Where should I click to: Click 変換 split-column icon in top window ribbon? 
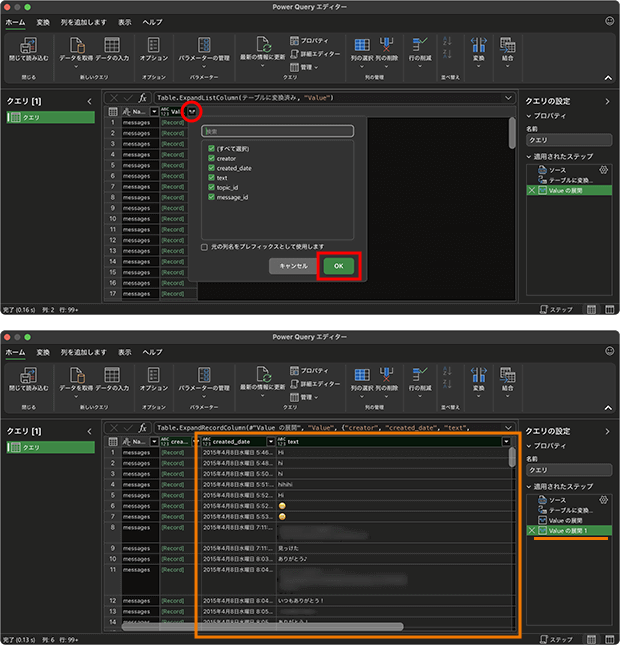(478, 45)
